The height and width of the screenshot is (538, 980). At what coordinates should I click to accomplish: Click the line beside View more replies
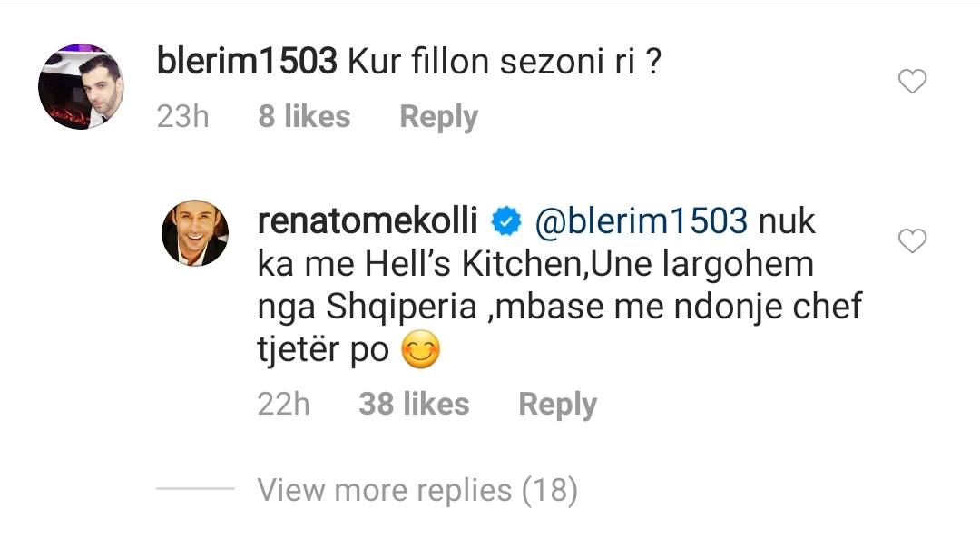[x=195, y=490]
